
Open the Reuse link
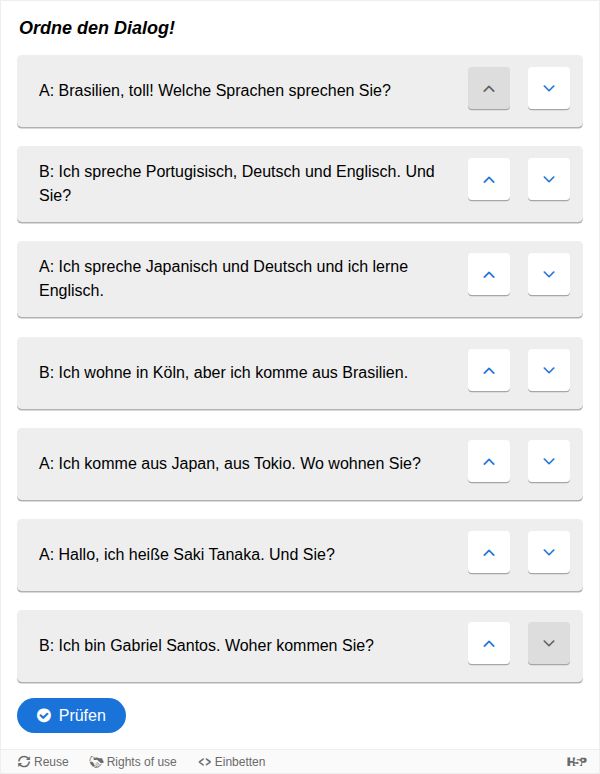tap(44, 762)
